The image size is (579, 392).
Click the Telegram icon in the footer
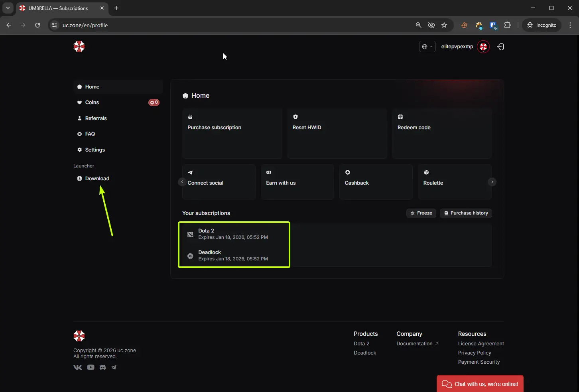click(114, 367)
